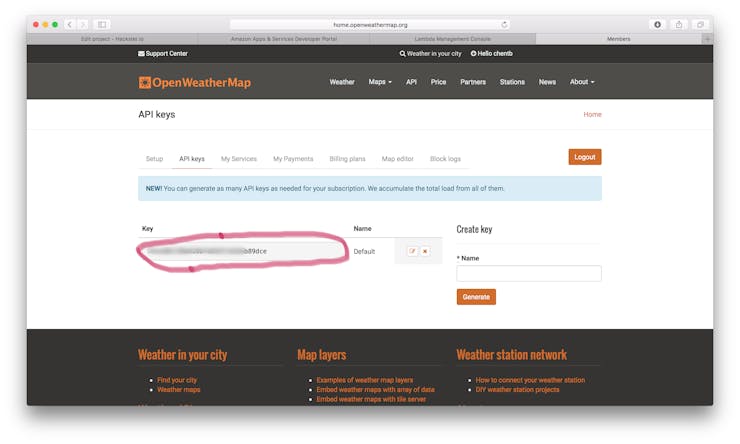Click the Generate button
Screen dimensions: 740x444
tap(476, 297)
